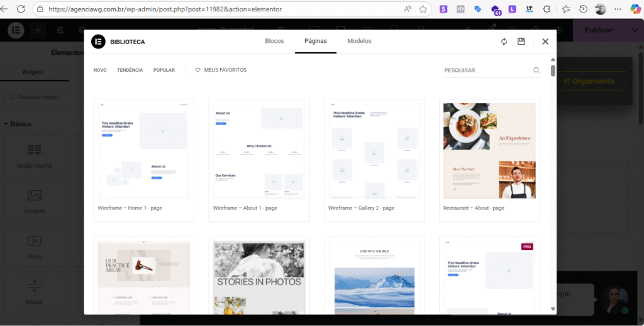Select the Widgets tab in Elementos panel
The height and width of the screenshot is (326, 644).
pyautogui.click(x=33, y=72)
